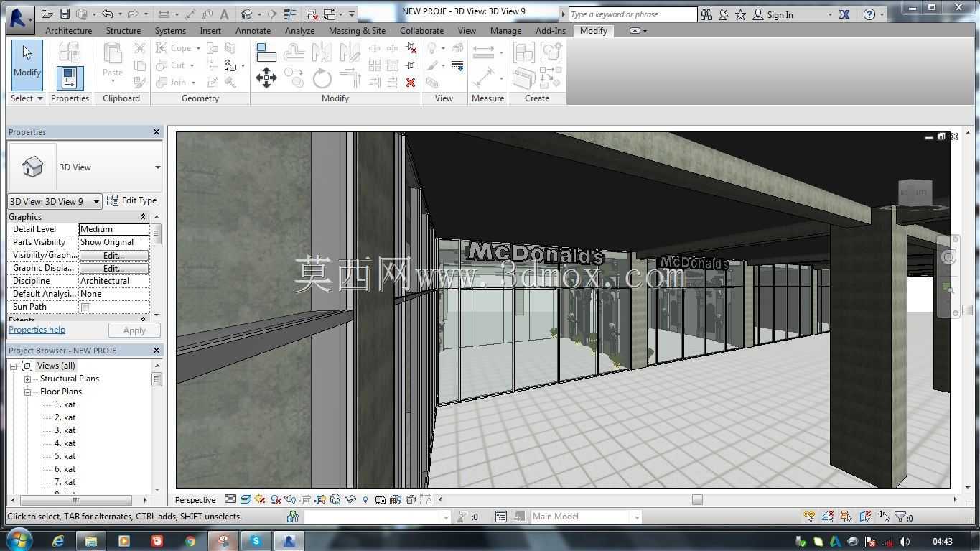The height and width of the screenshot is (551, 980).
Task: Select the Move tool with four arrows
Action: tap(266, 78)
